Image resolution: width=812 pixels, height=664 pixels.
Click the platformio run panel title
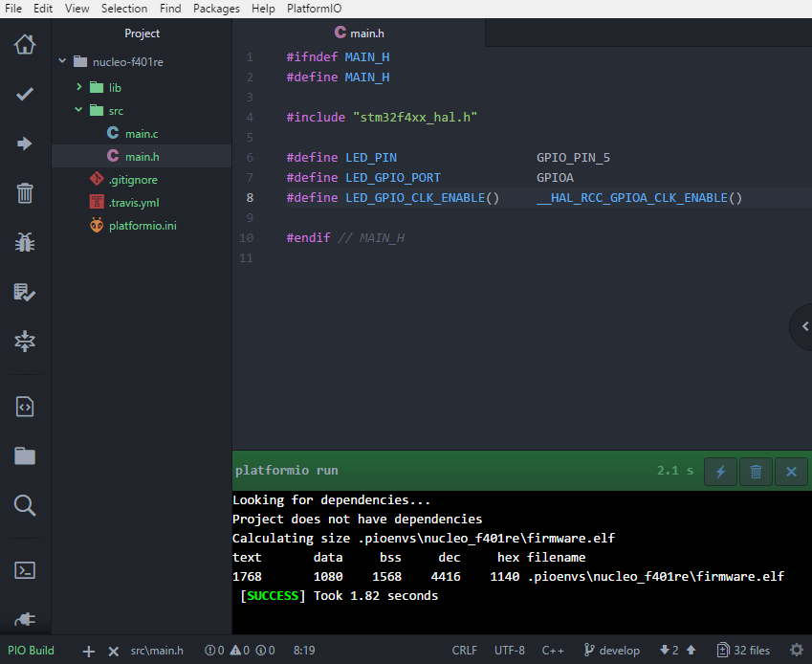click(x=286, y=471)
